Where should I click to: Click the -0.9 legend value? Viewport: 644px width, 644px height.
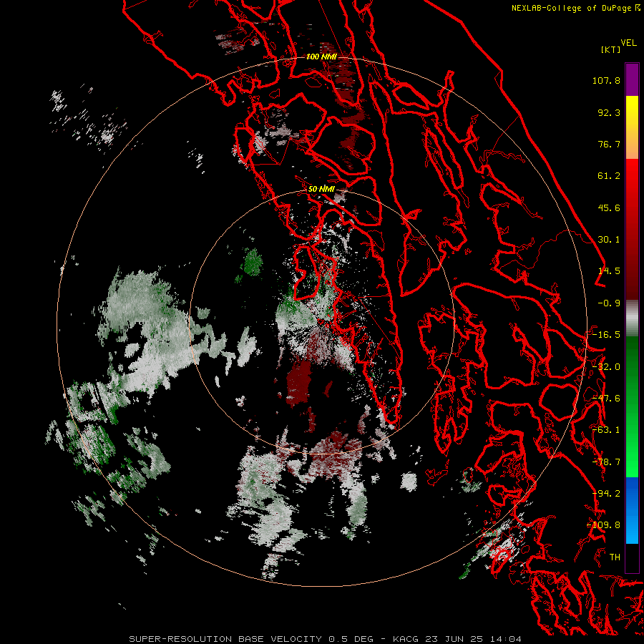click(x=609, y=303)
